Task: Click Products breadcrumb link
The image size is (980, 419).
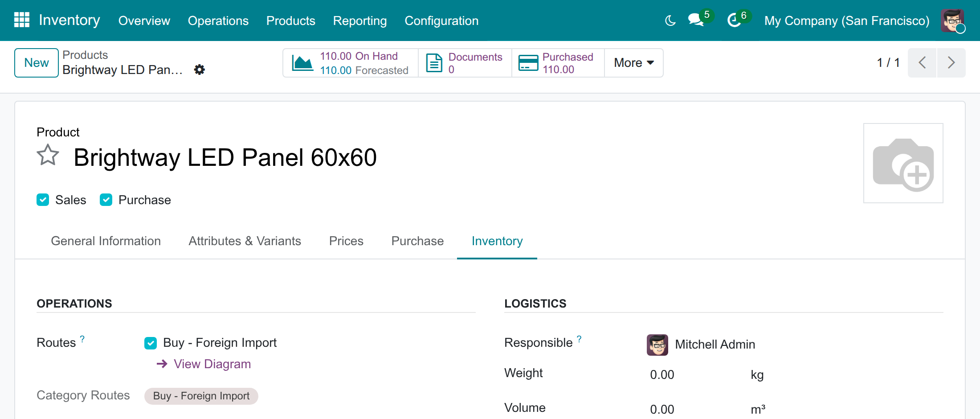Action: point(85,55)
